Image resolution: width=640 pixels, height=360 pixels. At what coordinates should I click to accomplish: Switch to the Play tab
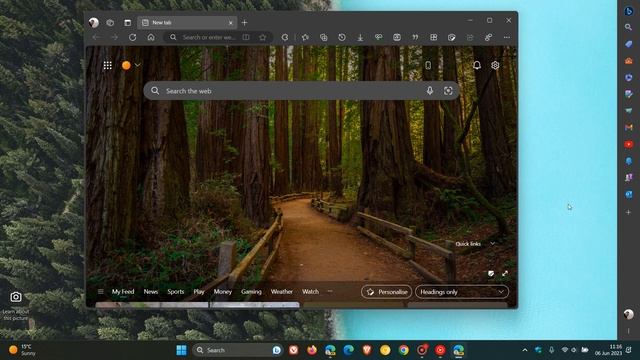(x=199, y=291)
